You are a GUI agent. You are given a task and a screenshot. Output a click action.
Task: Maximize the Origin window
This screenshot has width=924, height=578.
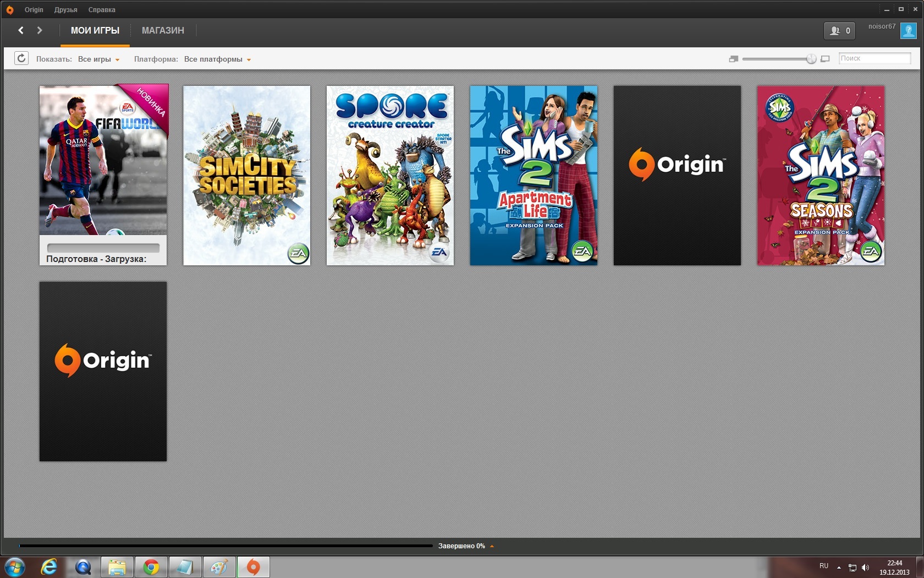pyautogui.click(x=901, y=9)
